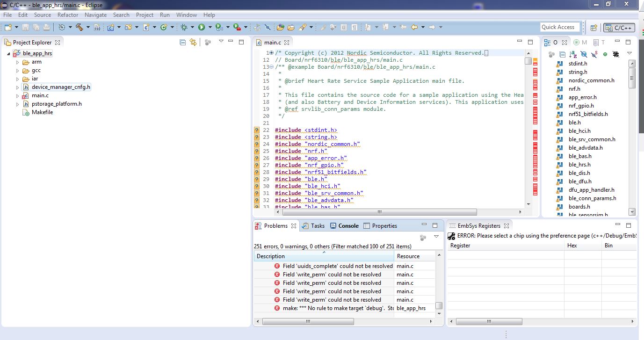Expand the arm folder

pyautogui.click(x=18, y=62)
